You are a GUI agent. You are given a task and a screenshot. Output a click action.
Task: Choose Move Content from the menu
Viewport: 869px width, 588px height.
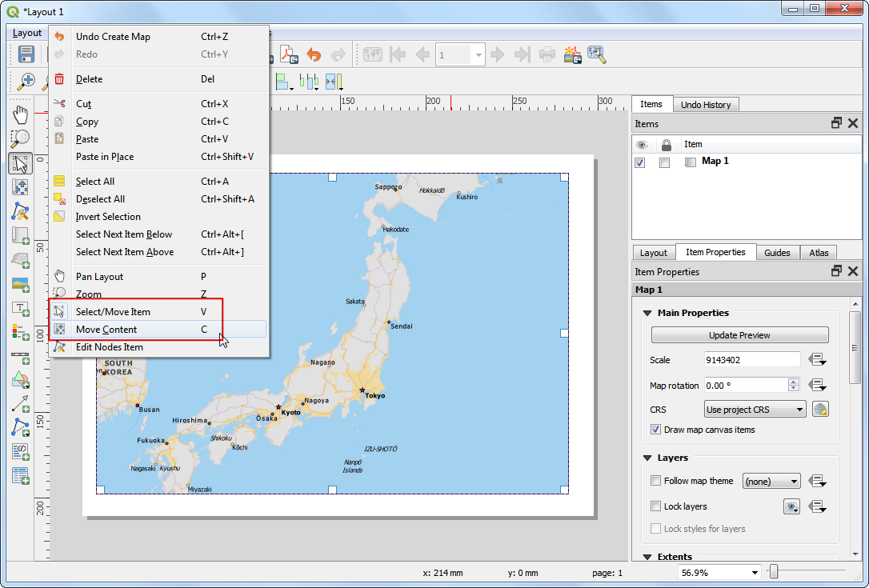106,330
